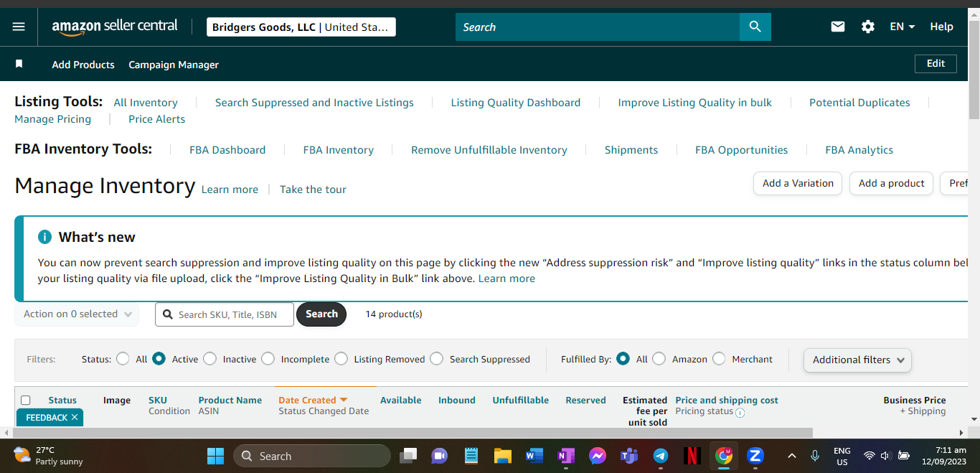This screenshot has height=473, width=980.
Task: Open Microsoft Teams from the taskbar
Action: (x=629, y=456)
